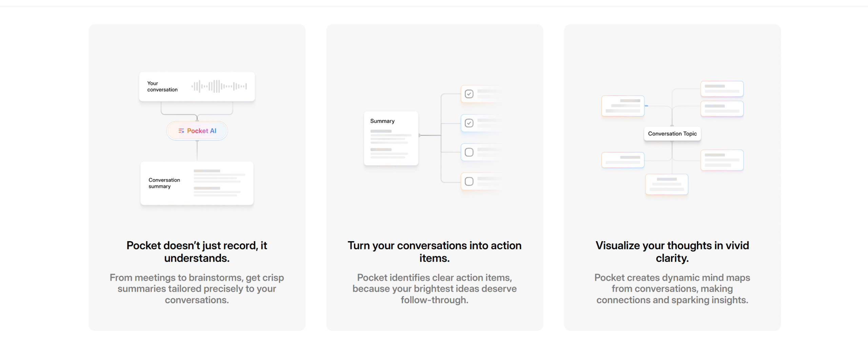
Task: Check the third unchecked action item box
Action: click(469, 152)
